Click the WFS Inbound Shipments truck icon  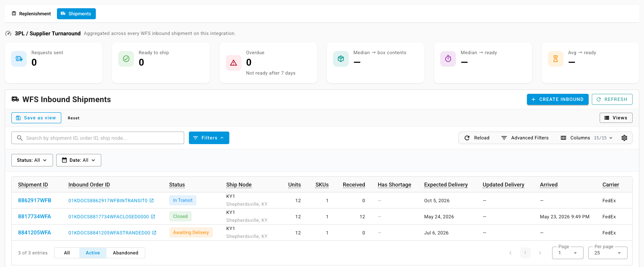click(x=15, y=99)
